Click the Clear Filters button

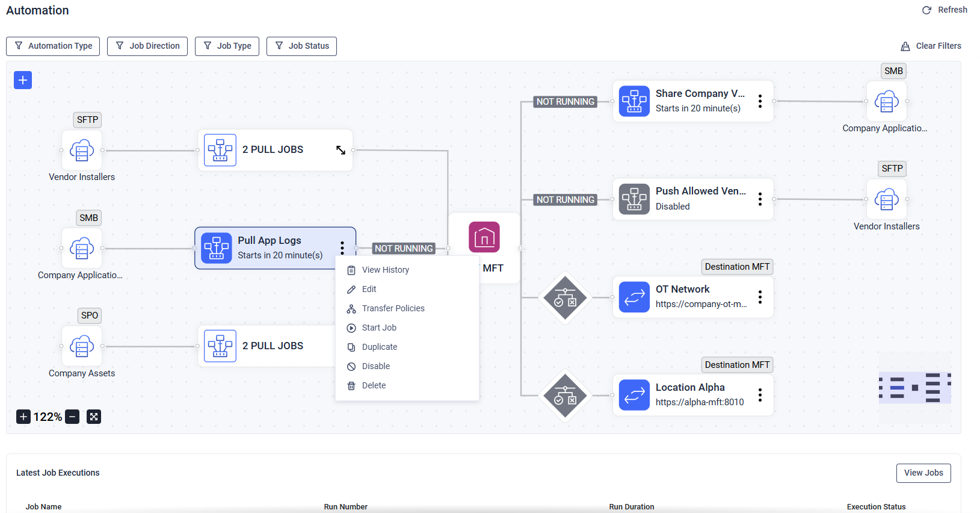pos(931,46)
